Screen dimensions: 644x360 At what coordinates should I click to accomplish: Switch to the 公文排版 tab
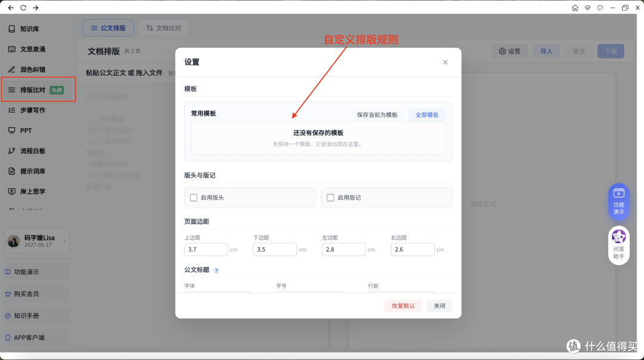point(108,28)
